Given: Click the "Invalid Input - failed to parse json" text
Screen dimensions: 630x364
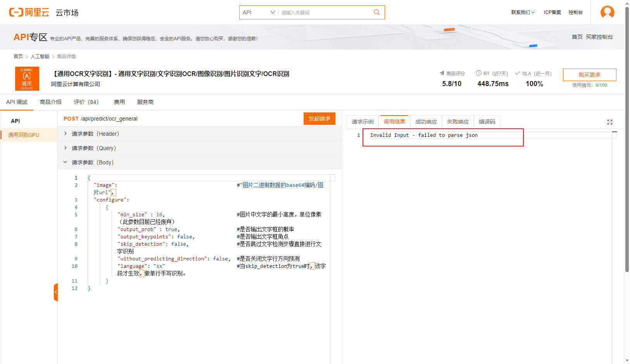Looking at the screenshot, I should [424, 135].
